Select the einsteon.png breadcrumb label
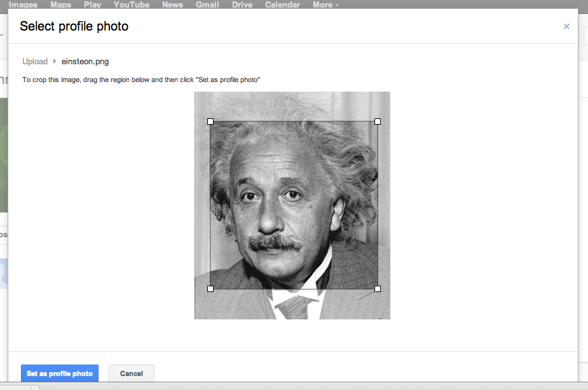Image resolution: width=588 pixels, height=390 pixels. pos(85,62)
